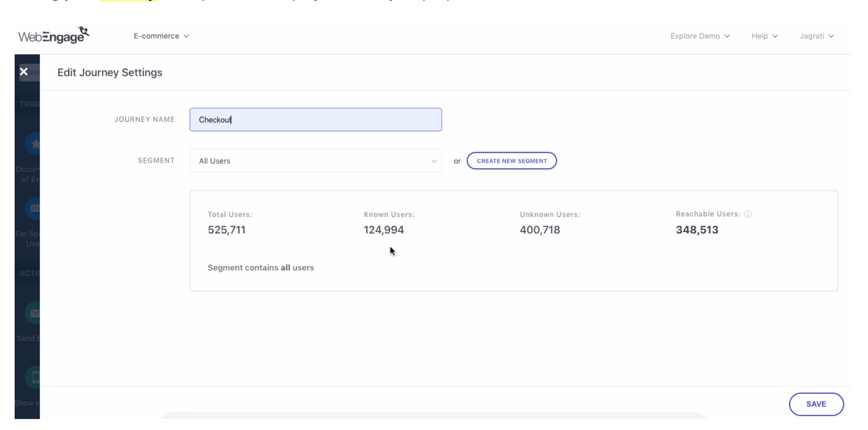Screen dimensions: 868x430
Task: Close the Edit Journey Settings panel
Action: tap(24, 72)
